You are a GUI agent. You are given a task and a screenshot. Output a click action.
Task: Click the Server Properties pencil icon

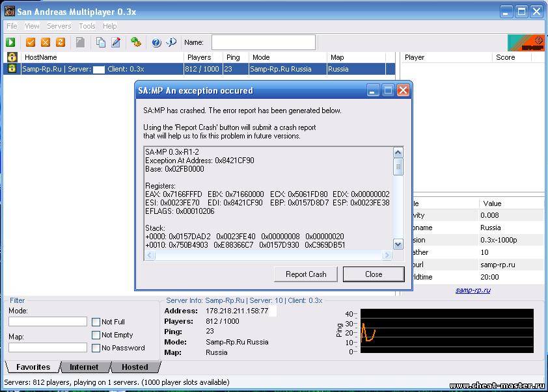pyautogui.click(x=116, y=42)
